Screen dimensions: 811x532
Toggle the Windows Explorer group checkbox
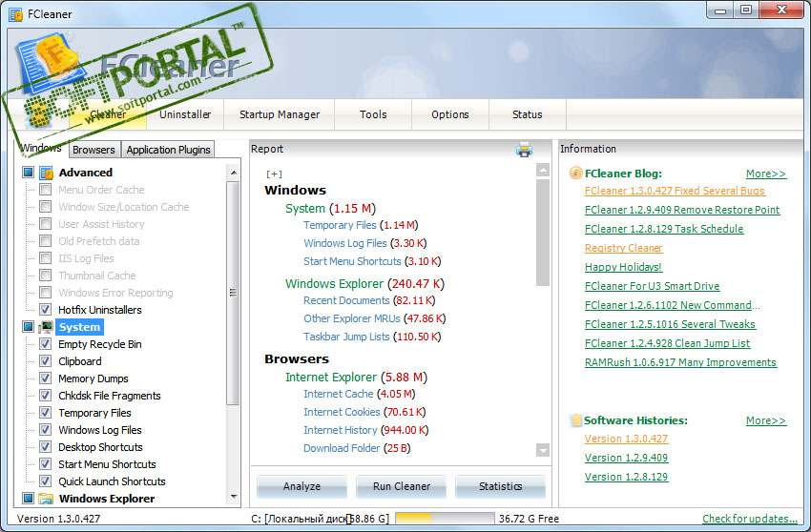[x=28, y=499]
